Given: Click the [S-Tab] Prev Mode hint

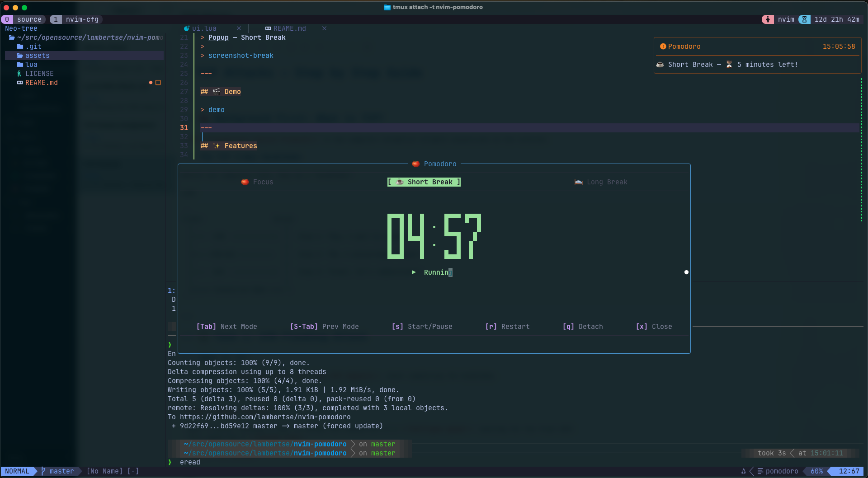Looking at the screenshot, I should click(324, 327).
